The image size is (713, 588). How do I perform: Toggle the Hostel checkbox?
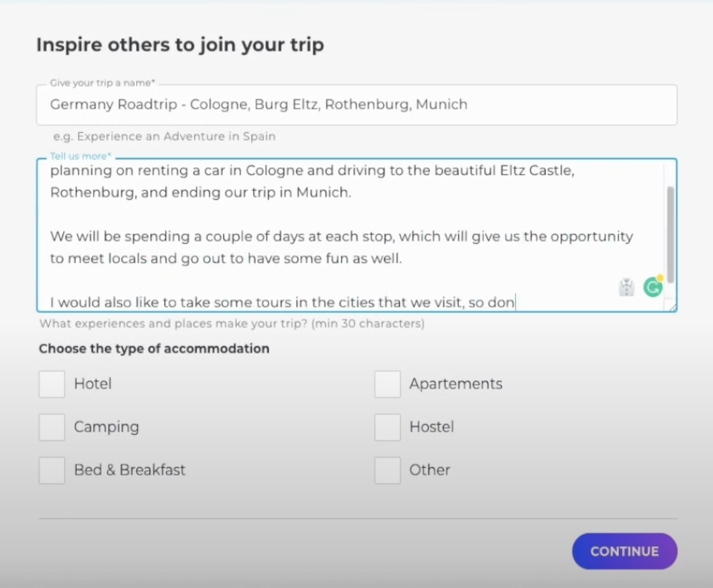pos(387,427)
